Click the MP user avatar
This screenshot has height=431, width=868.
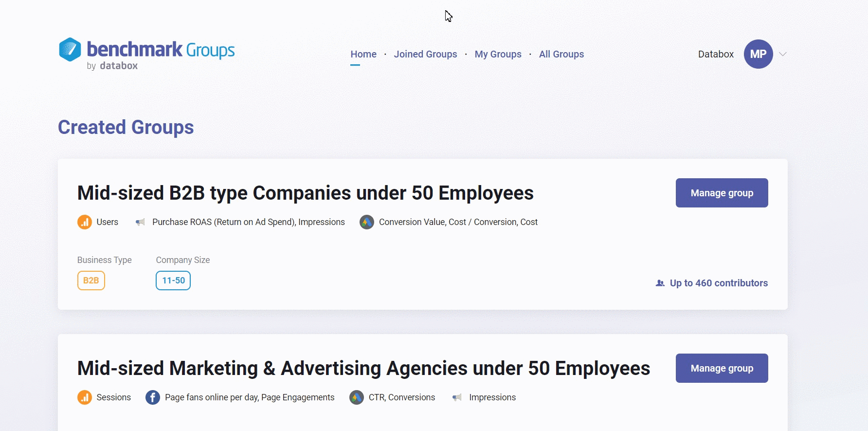(x=758, y=54)
